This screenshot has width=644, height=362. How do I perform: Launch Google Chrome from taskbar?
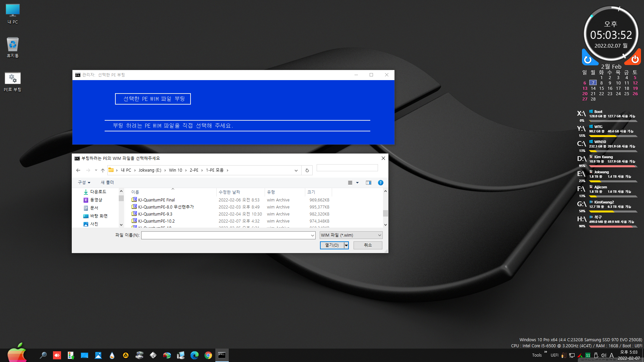pyautogui.click(x=208, y=355)
